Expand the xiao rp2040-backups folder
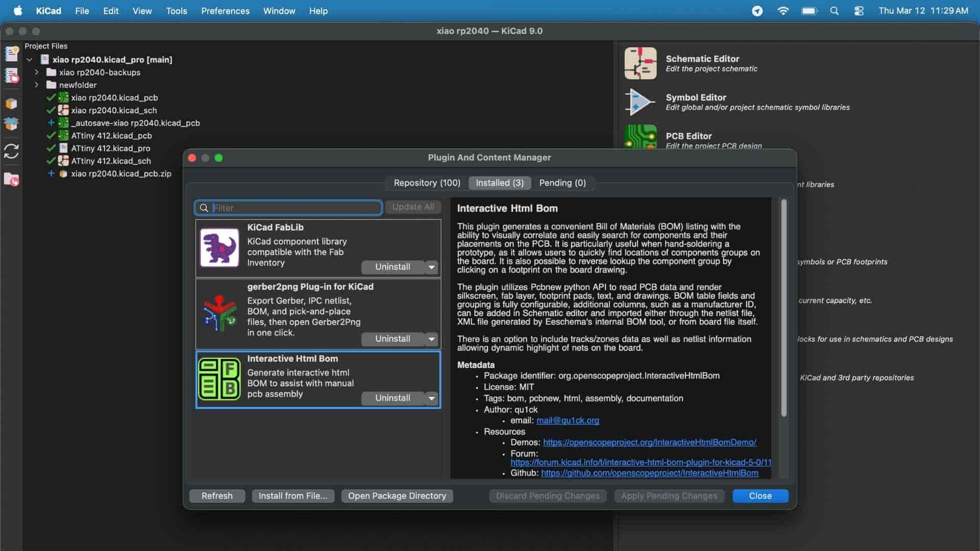The width and height of the screenshot is (980, 551). [37, 72]
